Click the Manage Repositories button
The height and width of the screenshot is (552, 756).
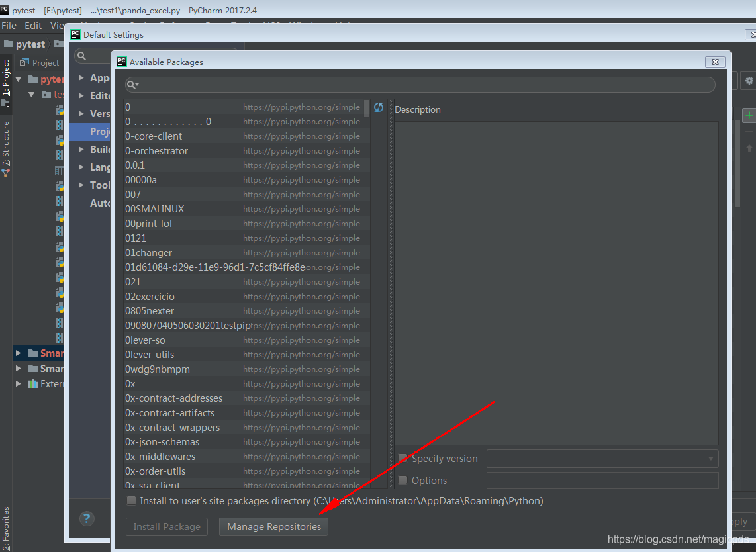click(x=273, y=526)
